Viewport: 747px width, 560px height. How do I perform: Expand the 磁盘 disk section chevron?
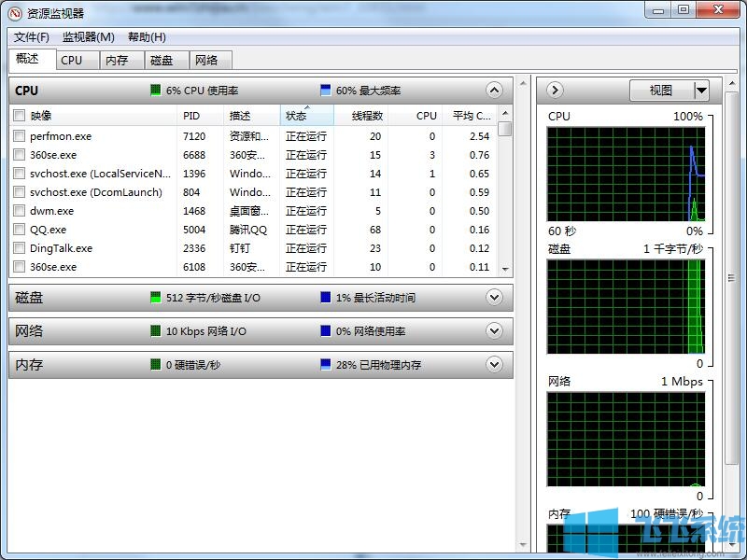(496, 297)
